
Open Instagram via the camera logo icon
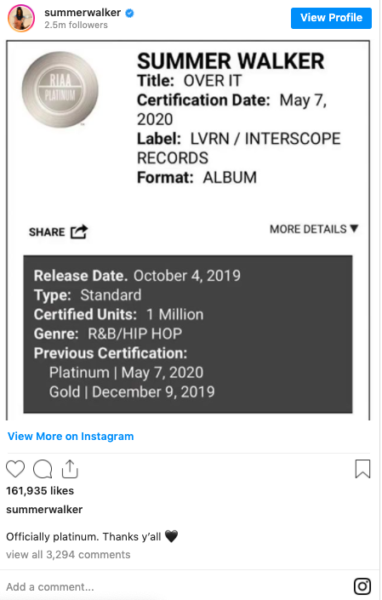click(x=362, y=586)
